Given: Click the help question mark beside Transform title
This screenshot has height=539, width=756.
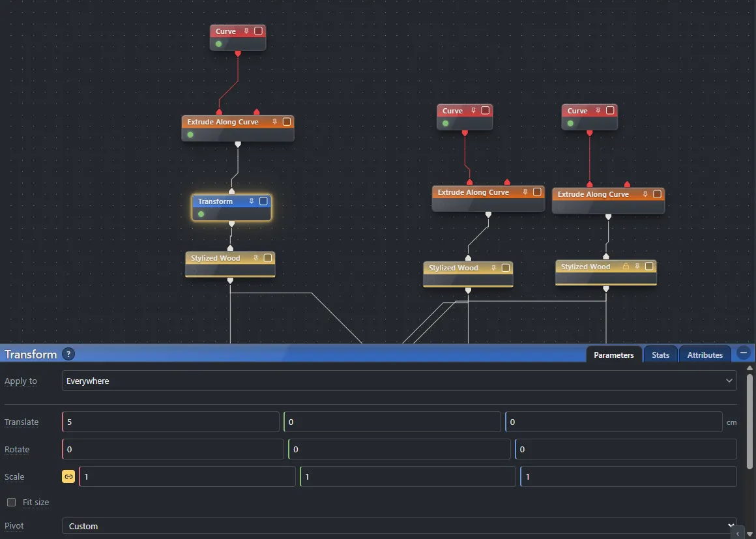Looking at the screenshot, I should [68, 355].
